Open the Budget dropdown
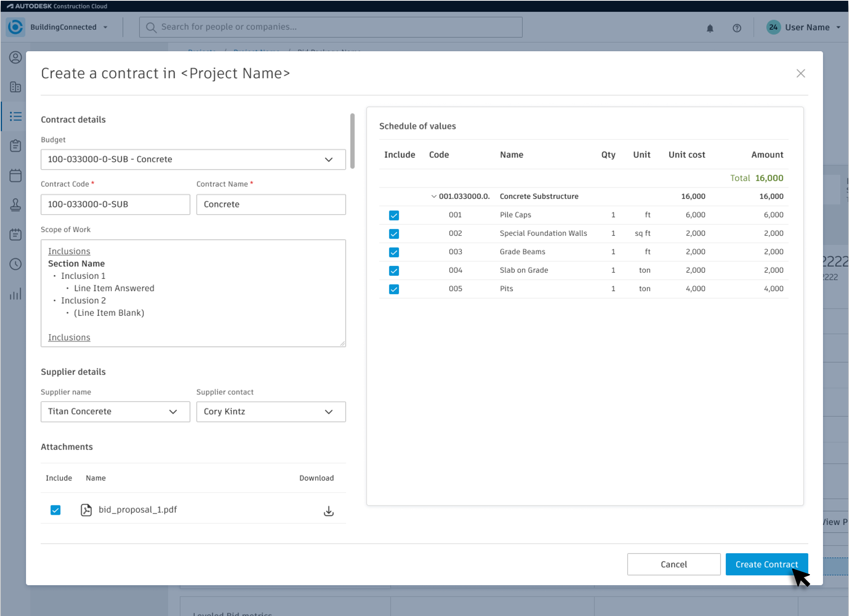The image size is (849, 616). (193, 160)
